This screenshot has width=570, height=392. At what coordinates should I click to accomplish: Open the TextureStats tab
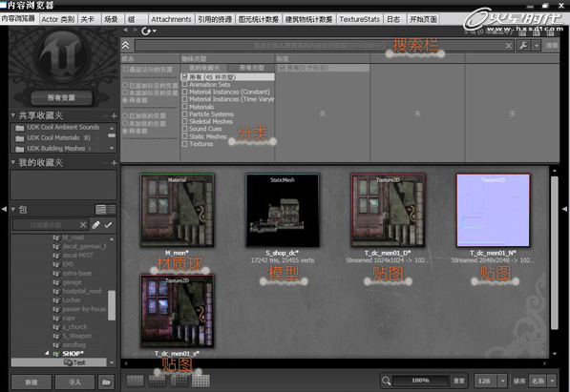click(359, 19)
